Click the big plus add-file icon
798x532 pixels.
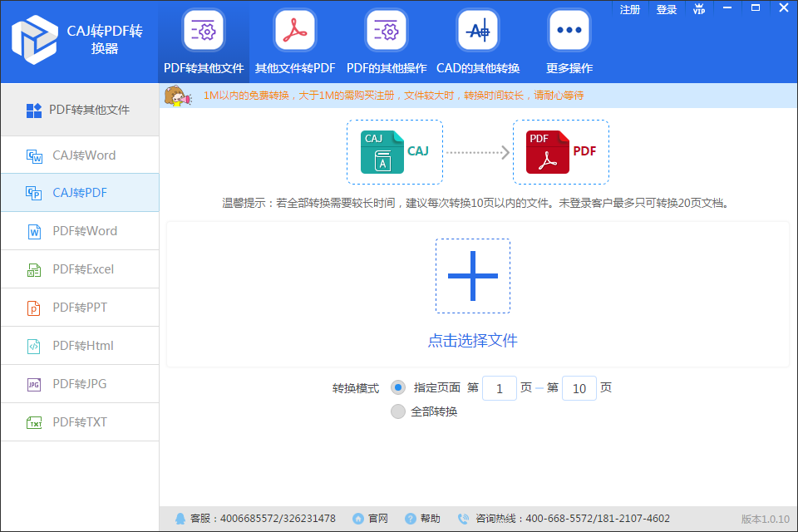[x=473, y=276]
